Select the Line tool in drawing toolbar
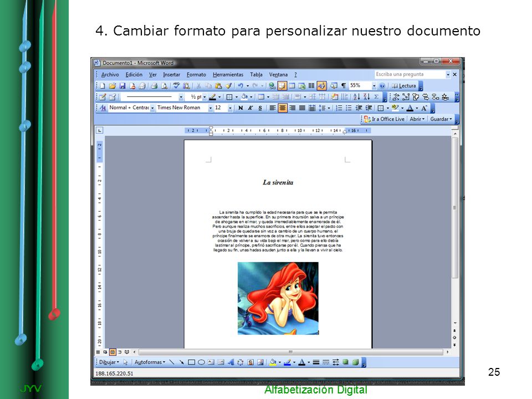 pos(172,362)
